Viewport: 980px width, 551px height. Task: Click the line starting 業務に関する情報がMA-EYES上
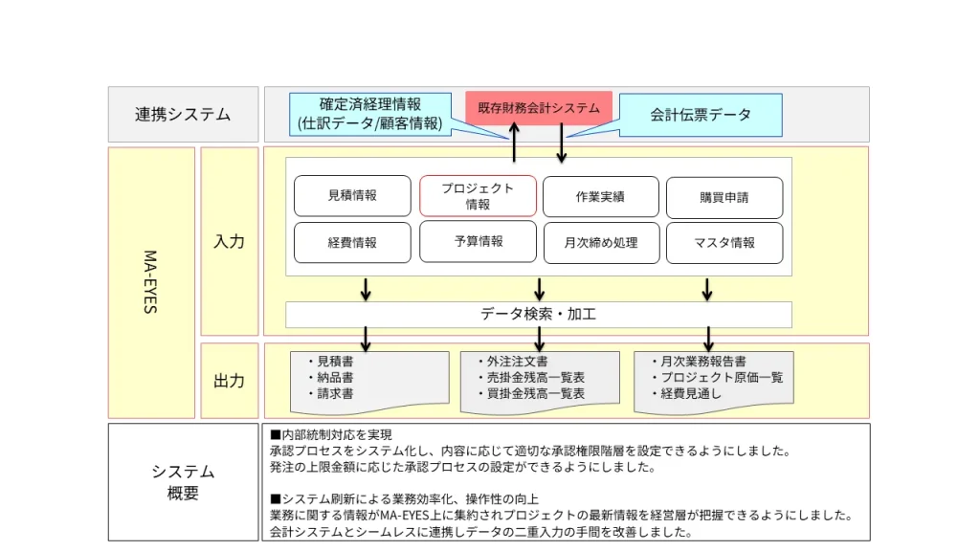(x=562, y=516)
